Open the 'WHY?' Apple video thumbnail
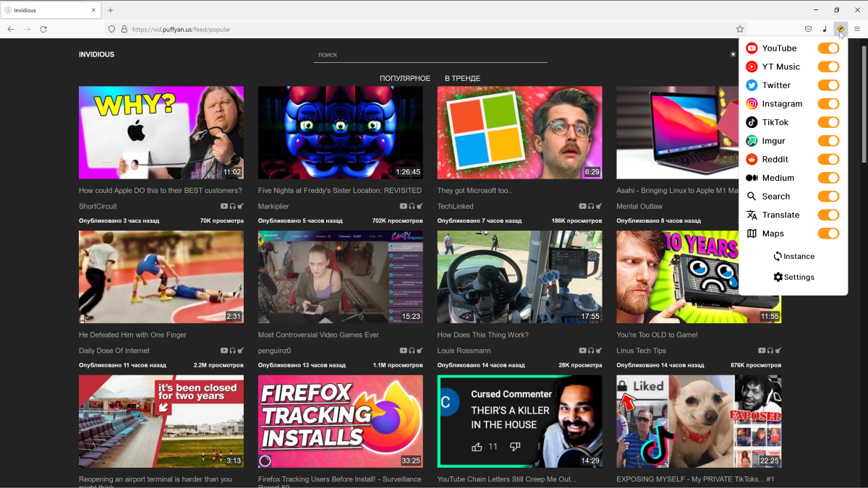The width and height of the screenshot is (868, 488). click(161, 132)
